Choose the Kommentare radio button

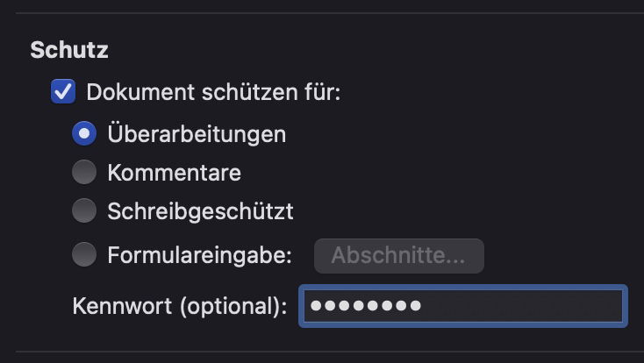click(x=84, y=173)
